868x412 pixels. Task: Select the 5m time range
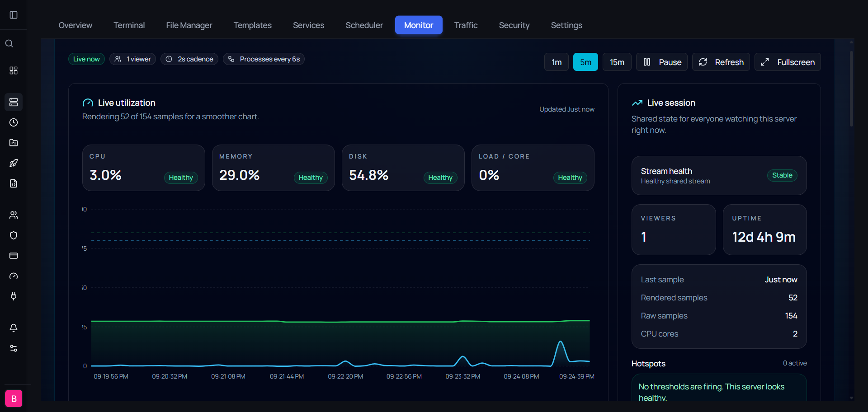pos(585,62)
